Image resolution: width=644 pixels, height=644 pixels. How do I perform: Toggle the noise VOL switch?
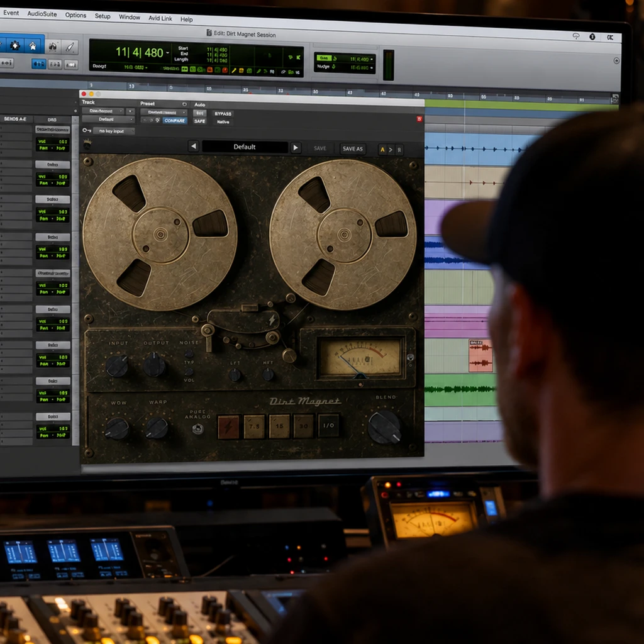[189, 372]
